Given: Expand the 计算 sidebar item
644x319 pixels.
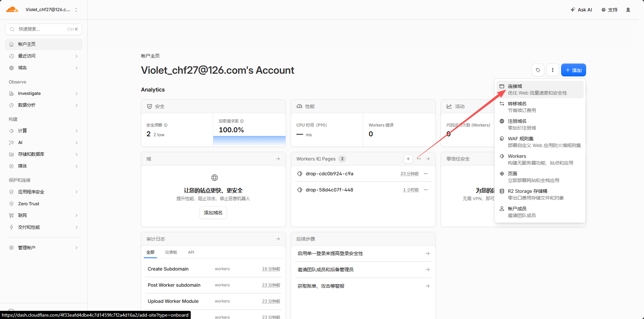Looking at the screenshot, I should point(43,131).
